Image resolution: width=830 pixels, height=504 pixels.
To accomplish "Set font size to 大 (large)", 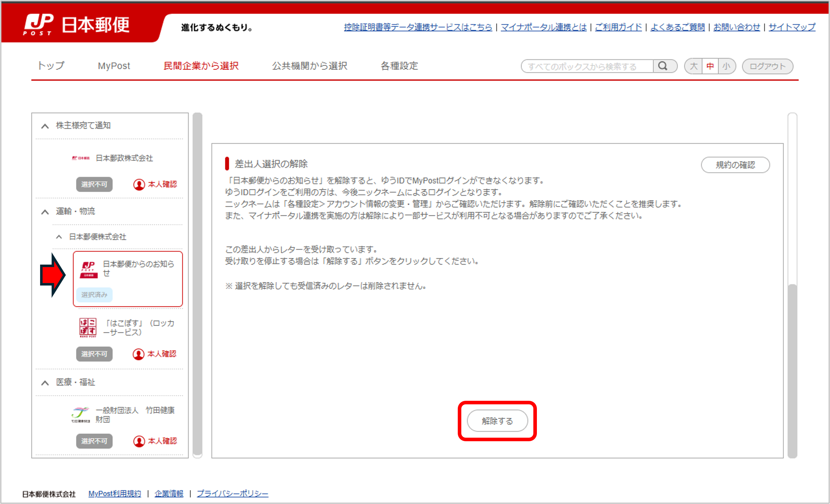I will click(693, 66).
